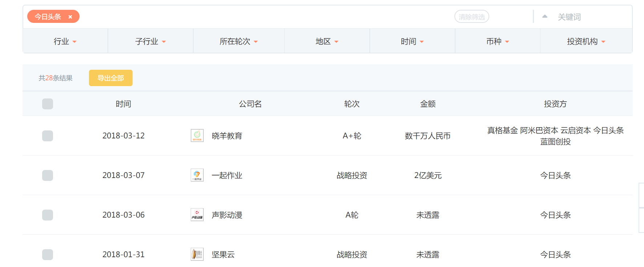Click 阿米巴资本 in the investor list
644x267 pixels.
pos(539,130)
